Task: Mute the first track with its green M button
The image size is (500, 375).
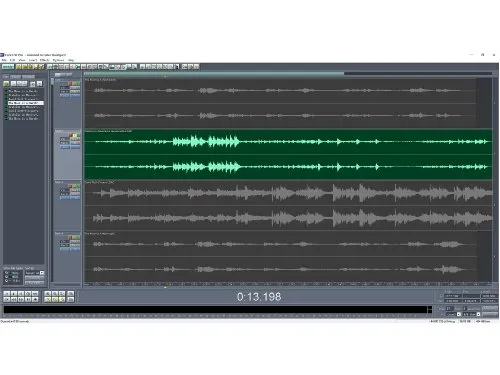Action: [x=78, y=84]
